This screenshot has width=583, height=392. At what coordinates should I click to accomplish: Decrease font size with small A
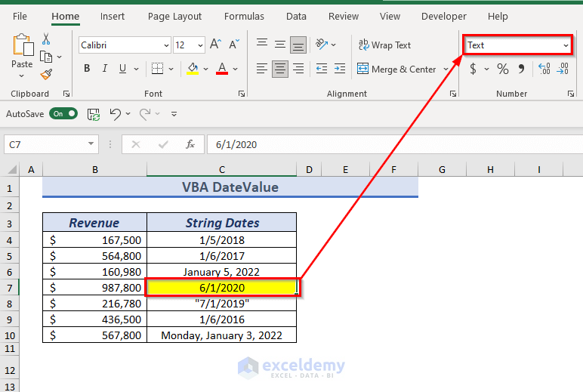[234, 45]
